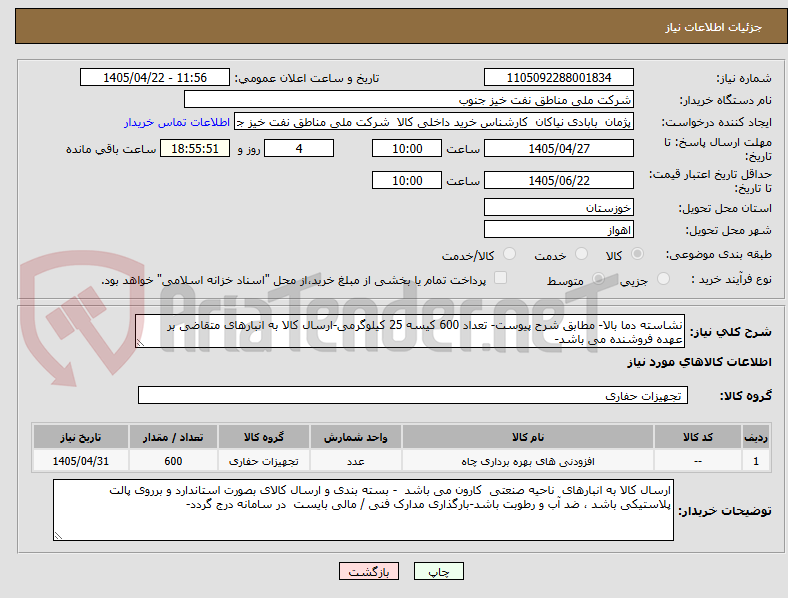The width and height of the screenshot is (788, 598).
Task: Click the page title جزئیات اطلاعات نیاز
Action: click(x=714, y=27)
